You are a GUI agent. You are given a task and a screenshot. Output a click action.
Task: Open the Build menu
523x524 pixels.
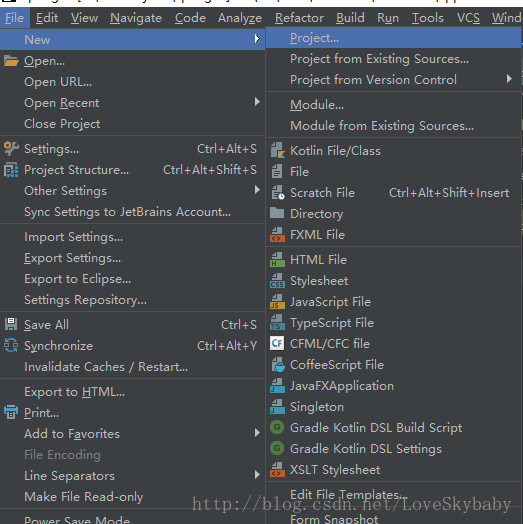pyautogui.click(x=350, y=18)
